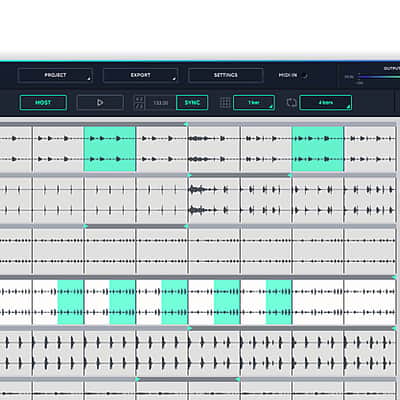Click loop end marker of fourth track
400x400 pixels.
[394, 277]
